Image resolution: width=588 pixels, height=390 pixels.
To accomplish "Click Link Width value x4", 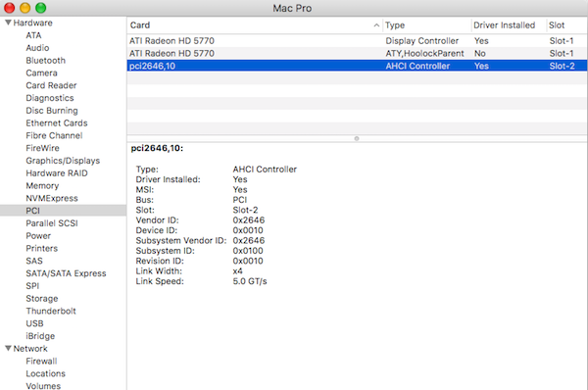I will pos(238,271).
